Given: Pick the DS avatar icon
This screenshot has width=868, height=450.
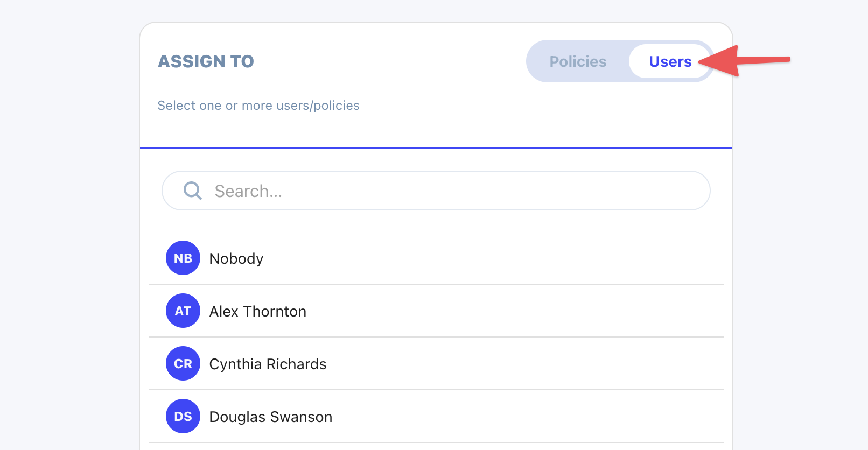Looking at the screenshot, I should pos(183,416).
